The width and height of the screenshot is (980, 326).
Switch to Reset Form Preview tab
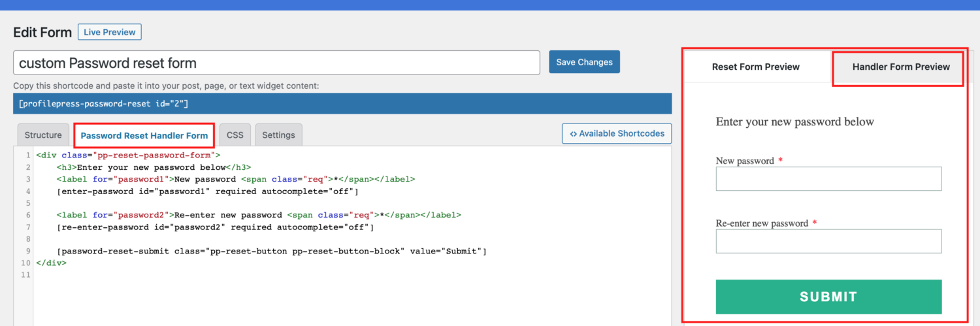756,67
